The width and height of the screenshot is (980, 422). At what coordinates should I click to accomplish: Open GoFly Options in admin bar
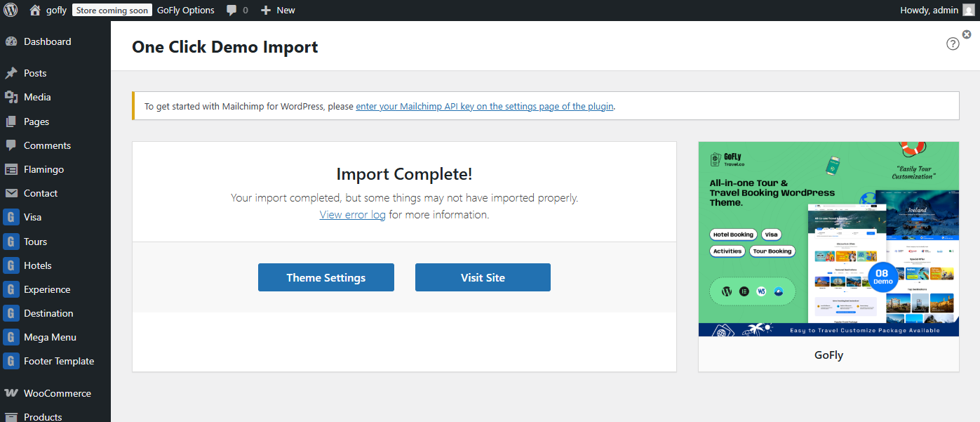click(x=186, y=10)
